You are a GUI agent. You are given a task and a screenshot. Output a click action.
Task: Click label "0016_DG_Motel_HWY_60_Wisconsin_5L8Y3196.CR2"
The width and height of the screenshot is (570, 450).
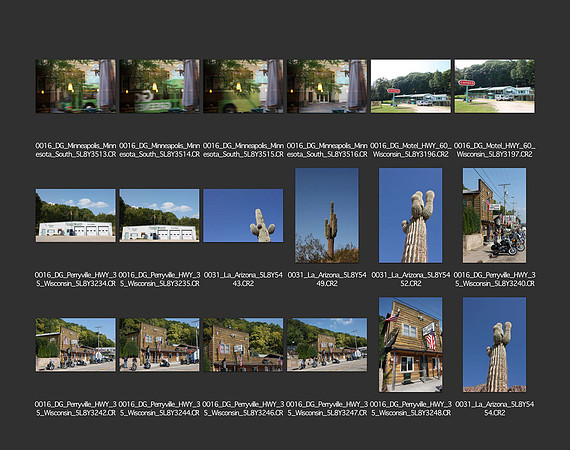[411, 150]
